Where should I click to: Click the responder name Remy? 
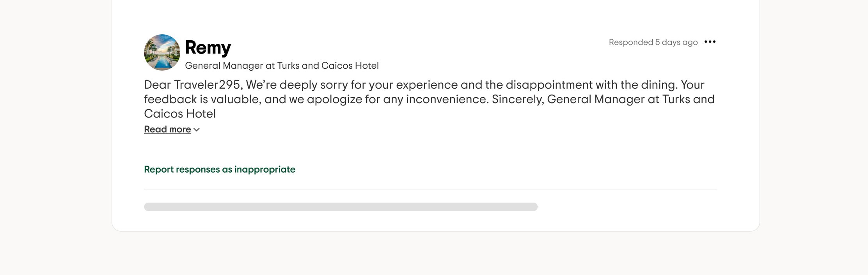pos(207,47)
